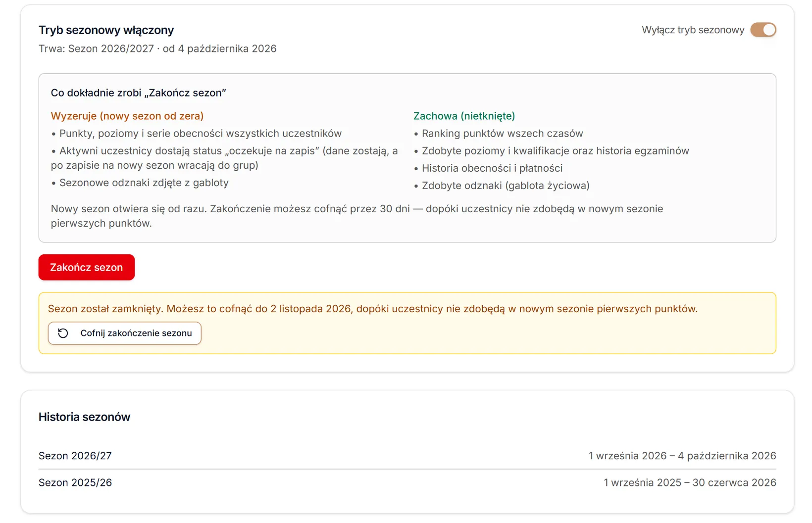Click "Aktywni uczestnicy dostają status" list item
This screenshot has width=812, height=523.
point(225,158)
